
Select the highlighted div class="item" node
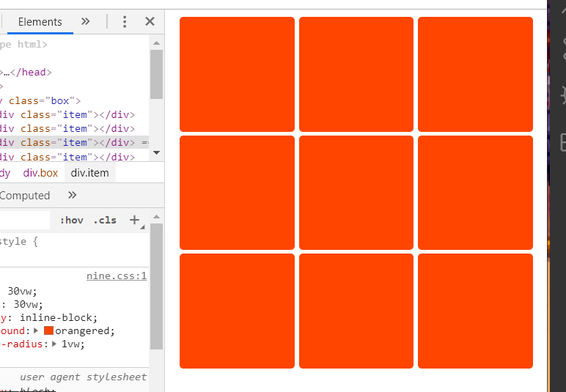(x=66, y=143)
